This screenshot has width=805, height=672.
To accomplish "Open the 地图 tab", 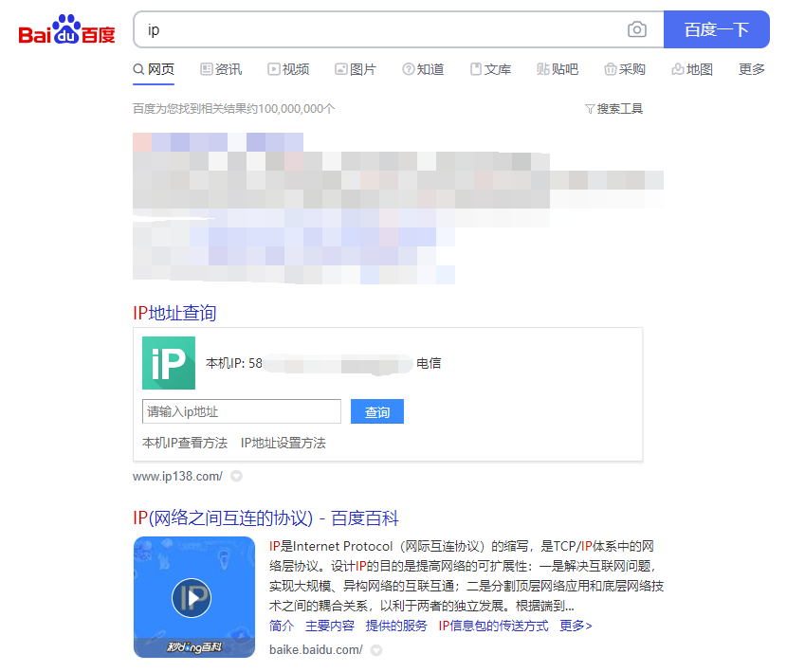I will 692,69.
